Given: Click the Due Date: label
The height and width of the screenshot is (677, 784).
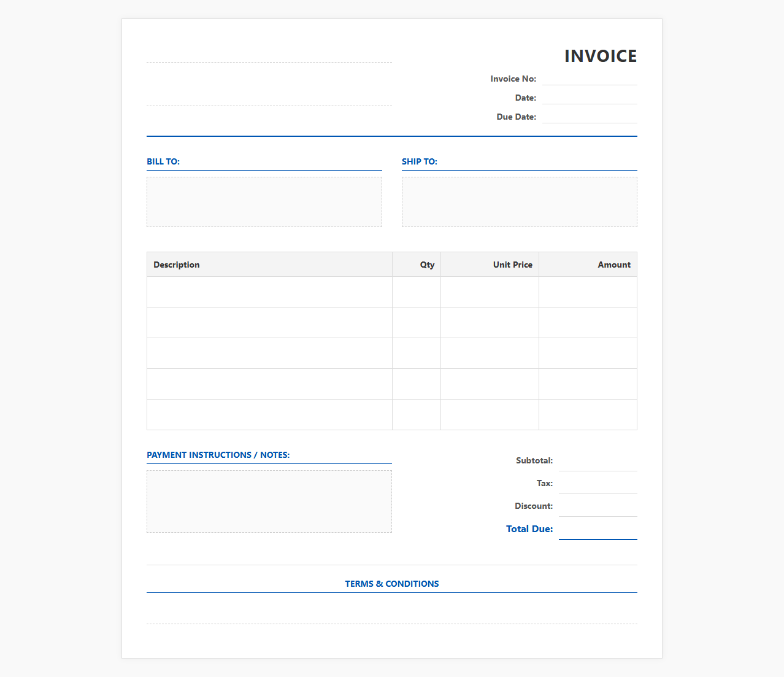Looking at the screenshot, I should click(x=517, y=117).
